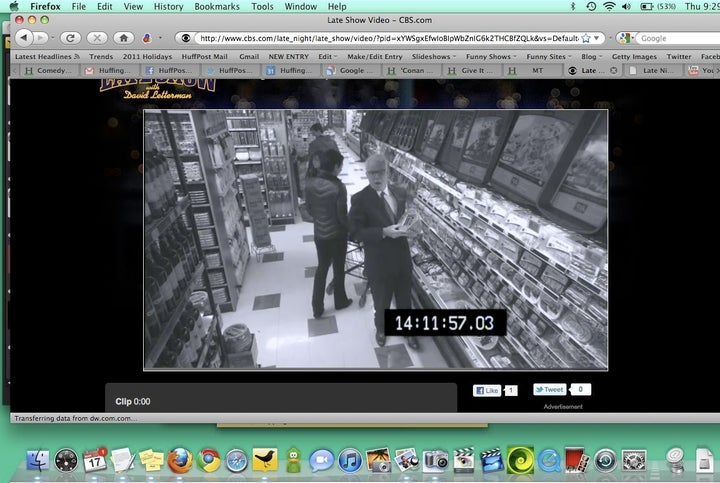Open the Google search engine selector icon
This screenshot has width=720, height=483.
point(624,38)
